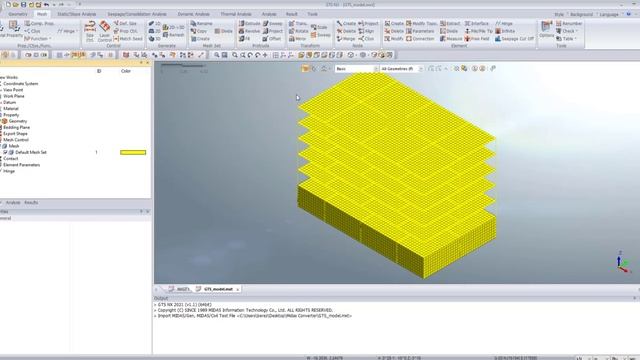Select the GTS_model.mxt document tab

(x=218, y=289)
